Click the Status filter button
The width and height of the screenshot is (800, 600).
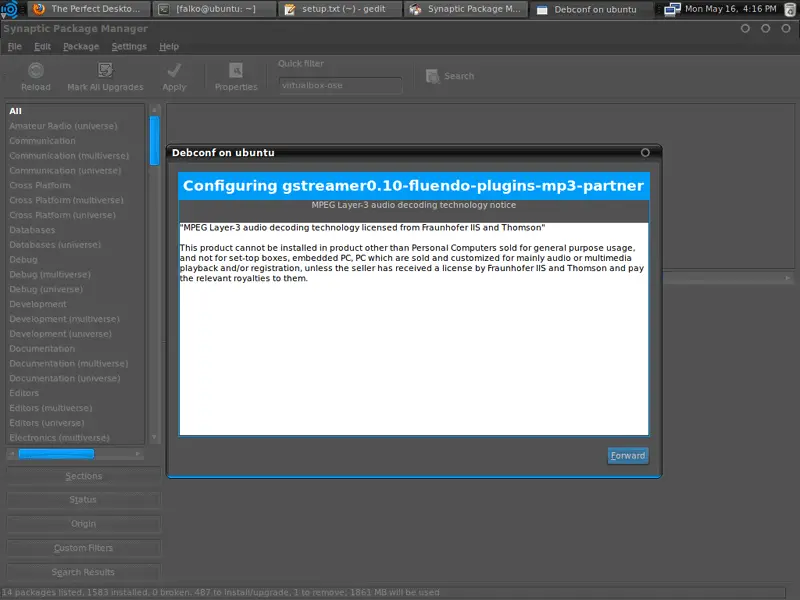coord(84,500)
